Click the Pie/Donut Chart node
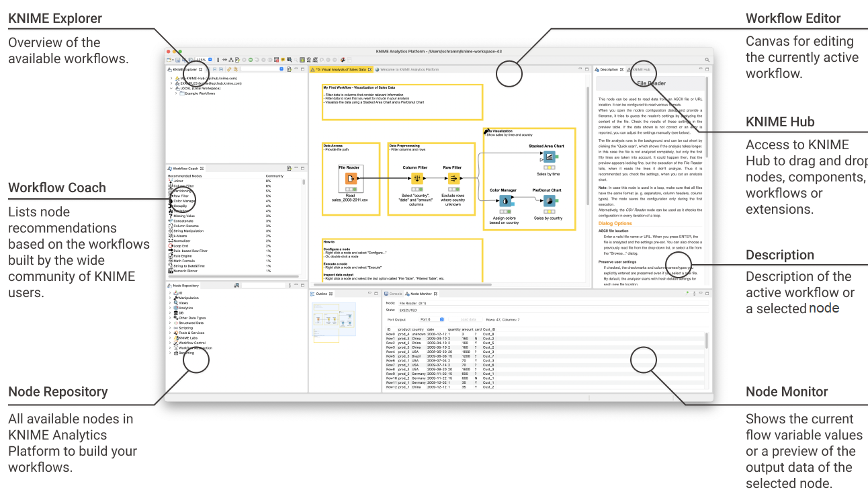The height and width of the screenshot is (496, 868). tap(548, 201)
